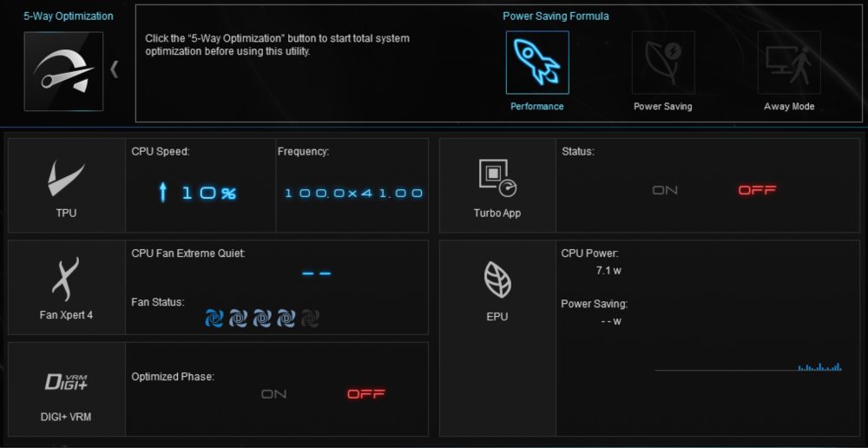Open DIGI+ VRM icon

(66, 381)
